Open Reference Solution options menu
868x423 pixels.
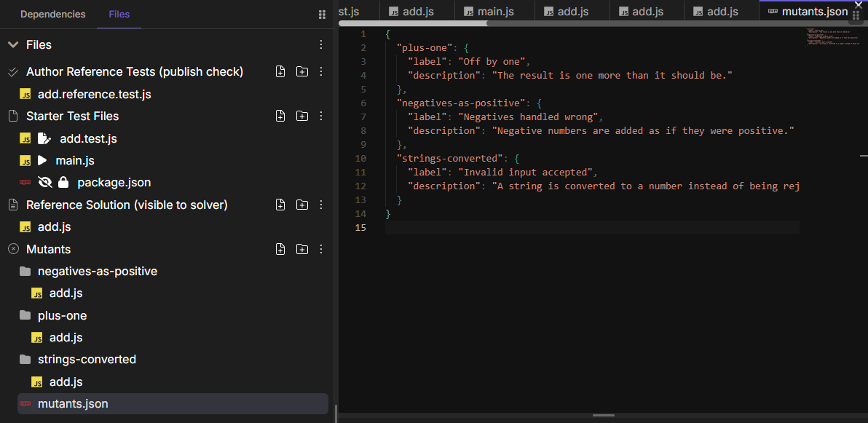[321, 205]
